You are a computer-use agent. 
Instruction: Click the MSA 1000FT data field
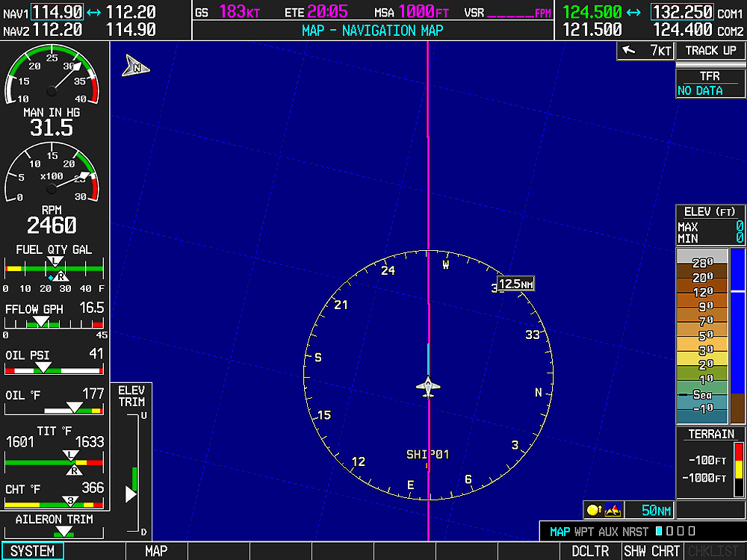tap(412, 12)
